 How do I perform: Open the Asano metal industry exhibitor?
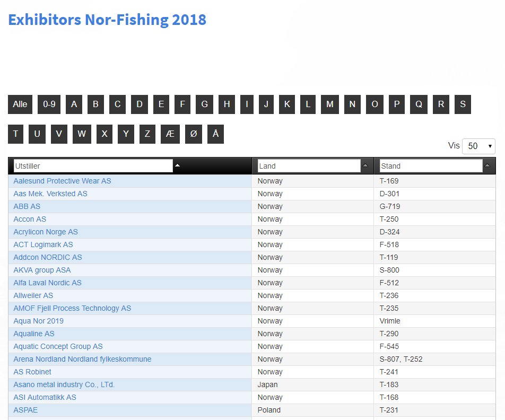[64, 384]
